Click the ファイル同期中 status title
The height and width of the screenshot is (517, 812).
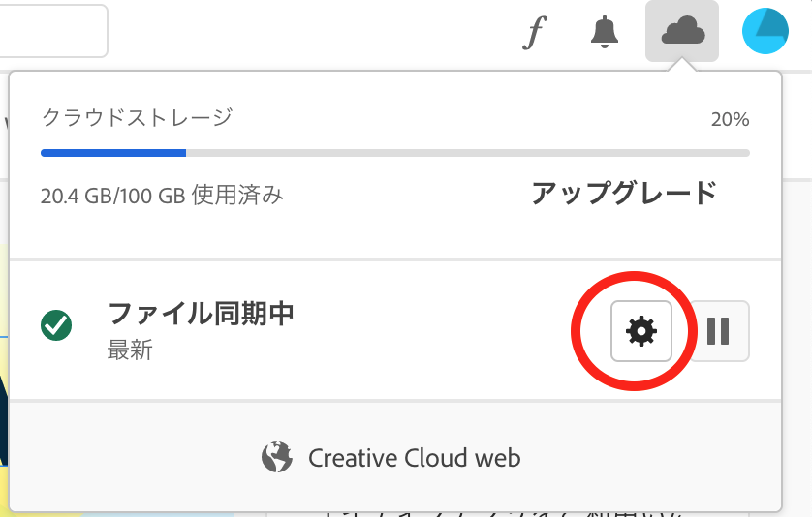point(201,314)
